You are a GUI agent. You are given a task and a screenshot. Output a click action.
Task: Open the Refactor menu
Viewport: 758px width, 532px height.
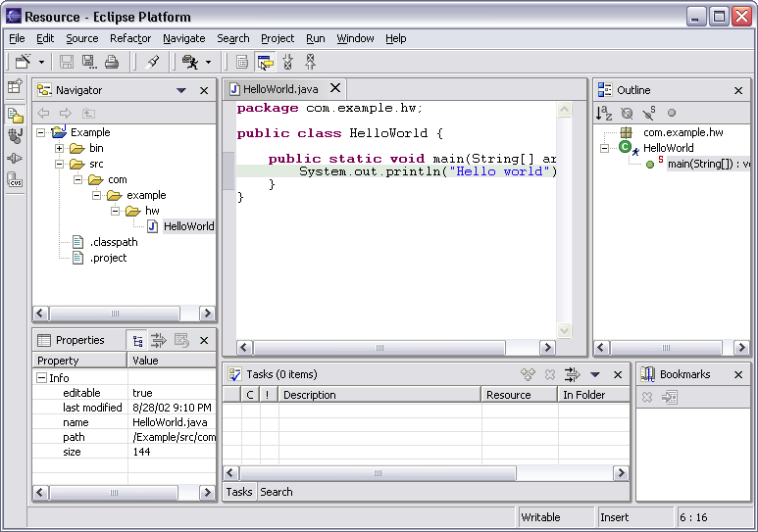(x=130, y=38)
